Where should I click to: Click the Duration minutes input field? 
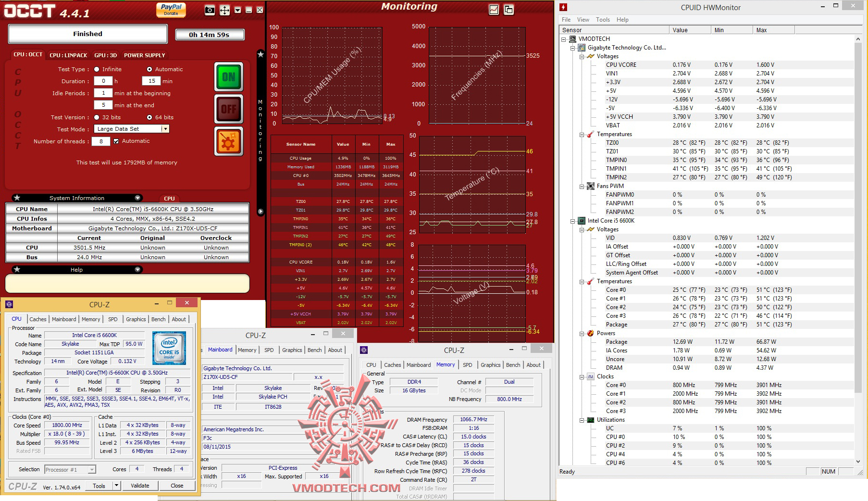pyautogui.click(x=151, y=81)
